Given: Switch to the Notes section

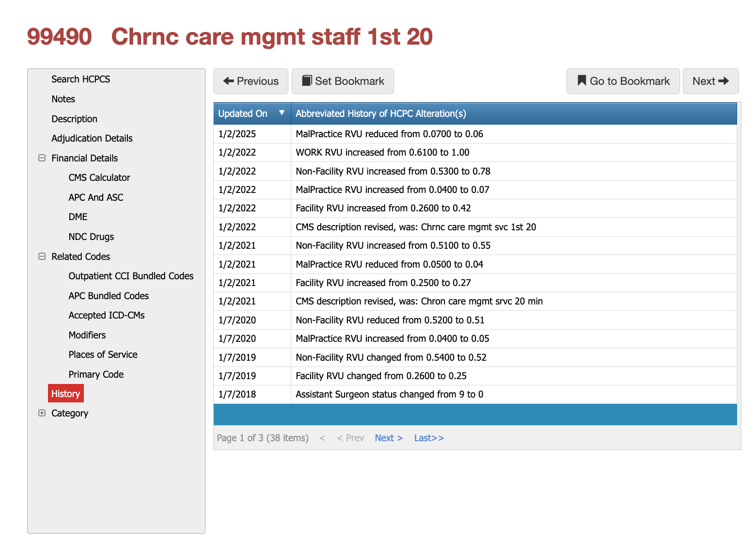Looking at the screenshot, I should [63, 99].
